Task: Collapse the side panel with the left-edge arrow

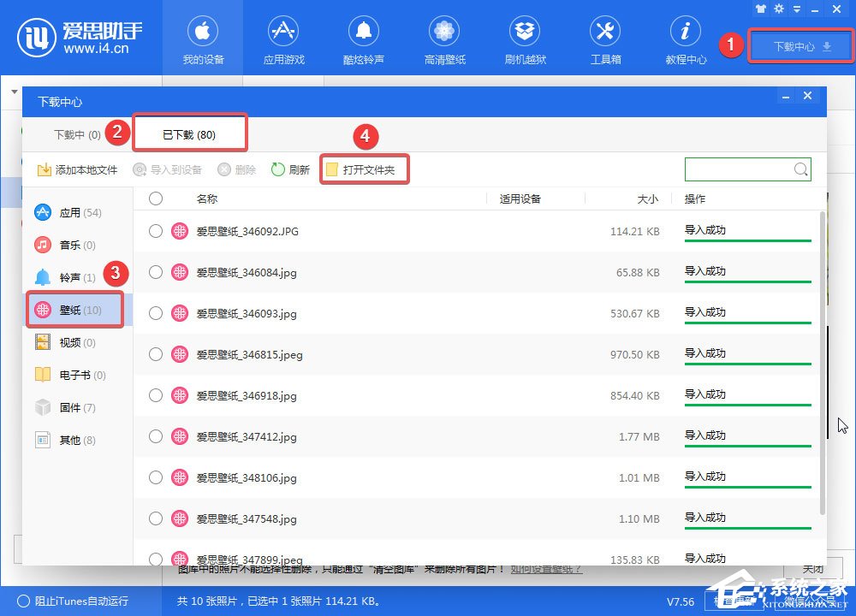Action: coord(13,92)
